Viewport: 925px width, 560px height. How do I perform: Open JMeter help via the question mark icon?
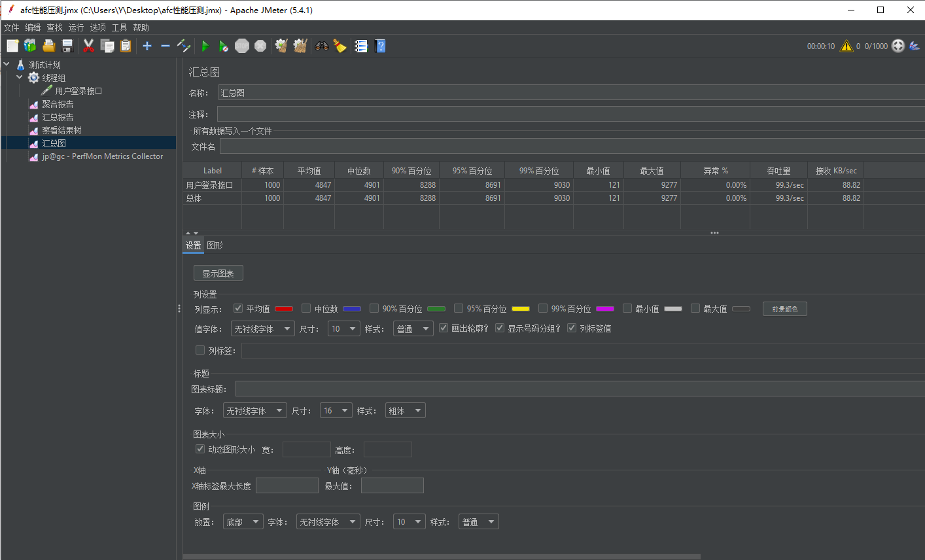tap(381, 46)
